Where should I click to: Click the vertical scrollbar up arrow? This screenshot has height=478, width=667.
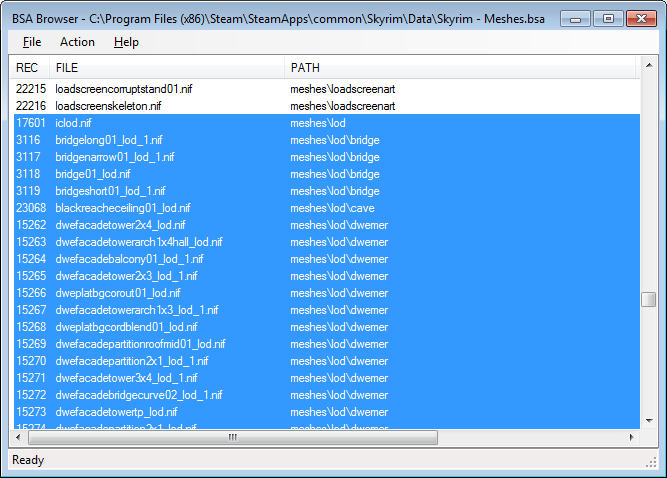pyautogui.click(x=649, y=65)
